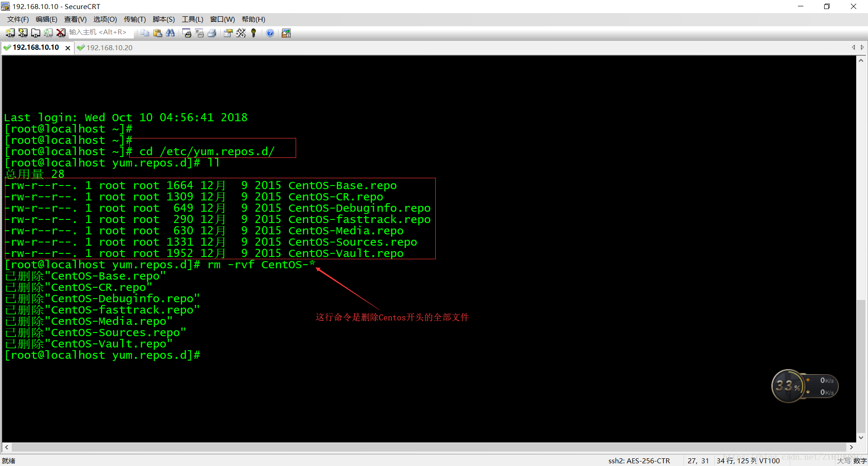Screen dimensions: 868x466
Task: Open Find using the binoculars icon
Action: [x=170, y=33]
